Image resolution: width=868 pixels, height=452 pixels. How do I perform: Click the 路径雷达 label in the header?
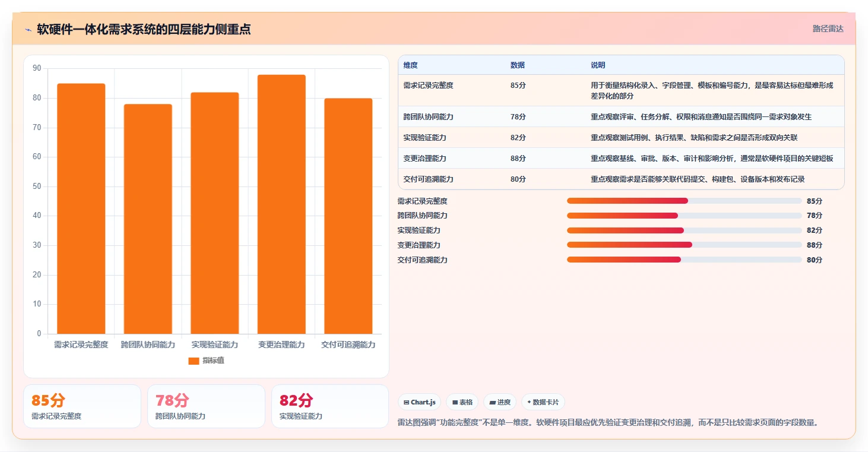(x=828, y=29)
